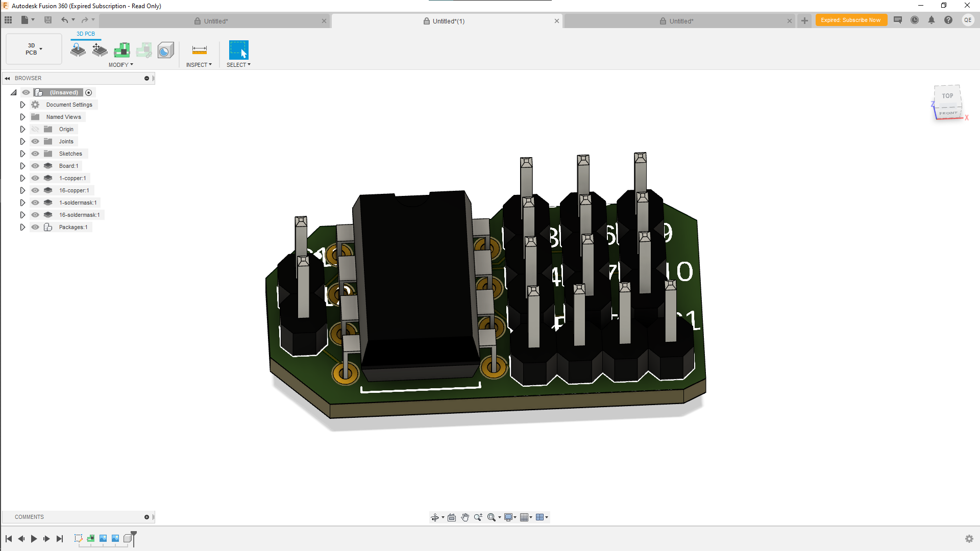Open the data panel grid icon
The height and width of the screenshot is (551, 980).
pyautogui.click(x=8, y=20)
